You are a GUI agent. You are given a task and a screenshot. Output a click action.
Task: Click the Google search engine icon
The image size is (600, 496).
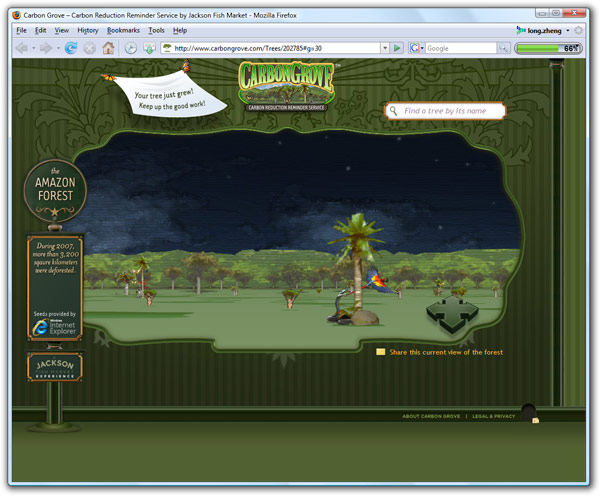click(414, 48)
